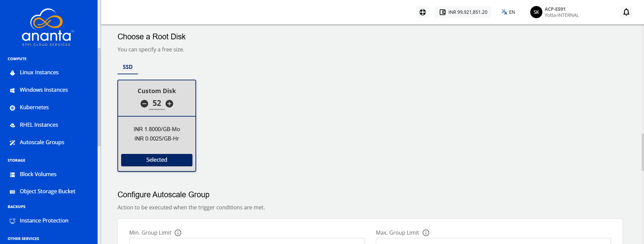
Task: Open RHEL Instances page
Action: point(39,125)
